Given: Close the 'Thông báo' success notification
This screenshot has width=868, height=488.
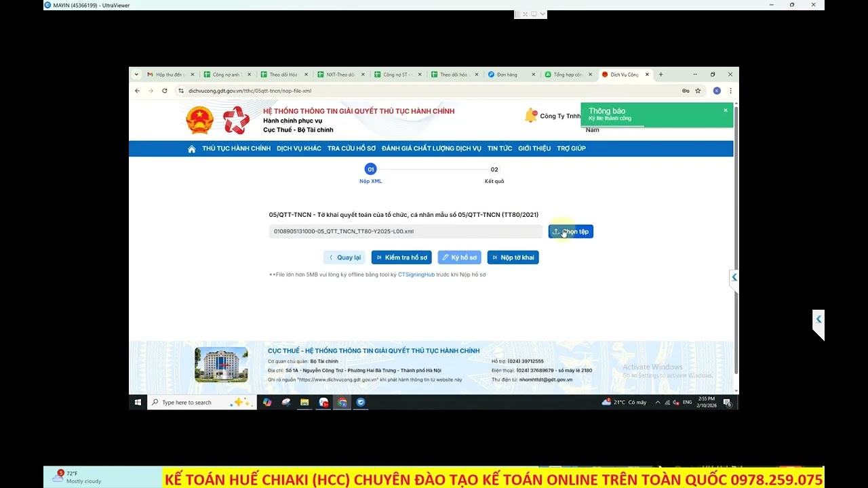Looking at the screenshot, I should [725, 110].
